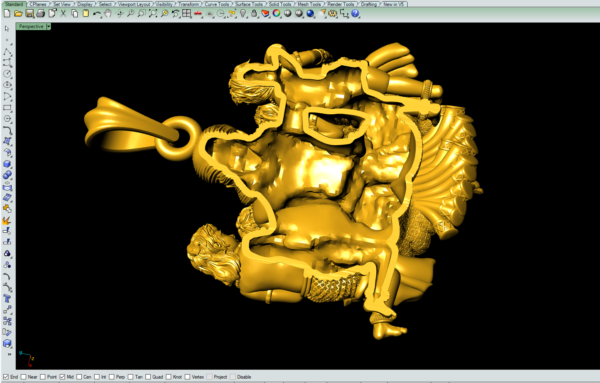Click the Print icon

40,14
